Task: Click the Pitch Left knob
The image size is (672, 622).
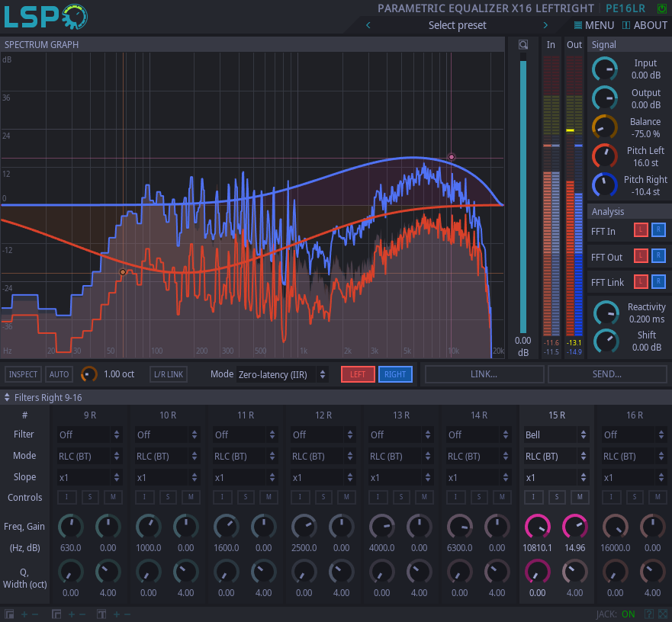Action: 604,156
